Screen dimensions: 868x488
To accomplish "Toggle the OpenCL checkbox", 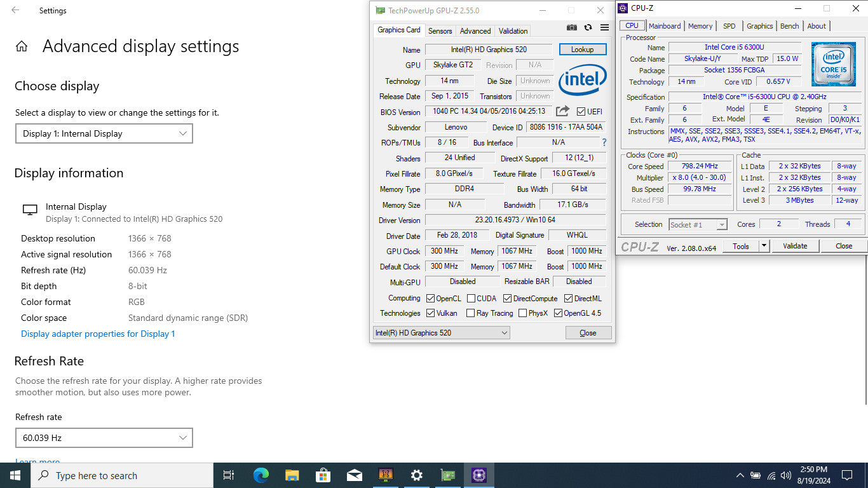I will click(x=431, y=299).
